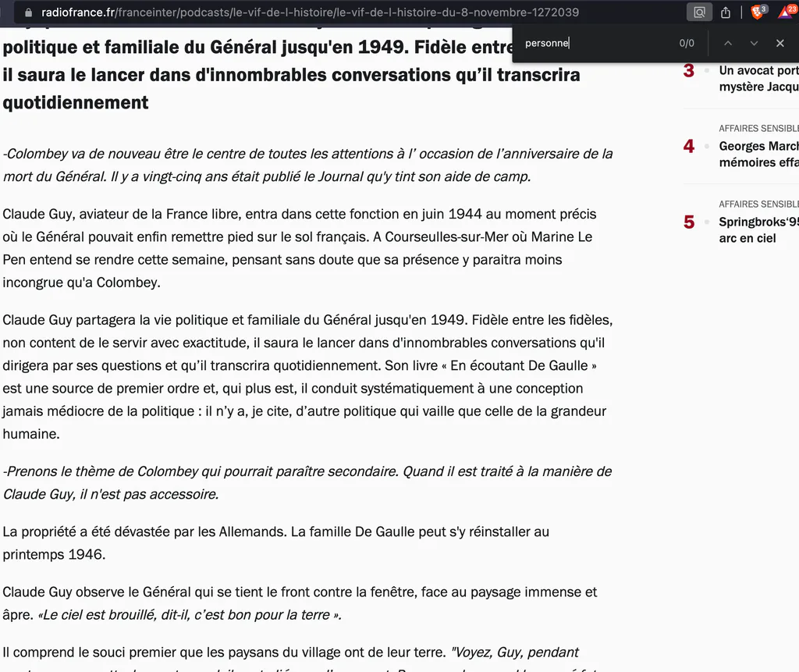Click AFFAIRES SENSIBLES label above item 4
The height and width of the screenshot is (672, 799).
click(x=758, y=129)
